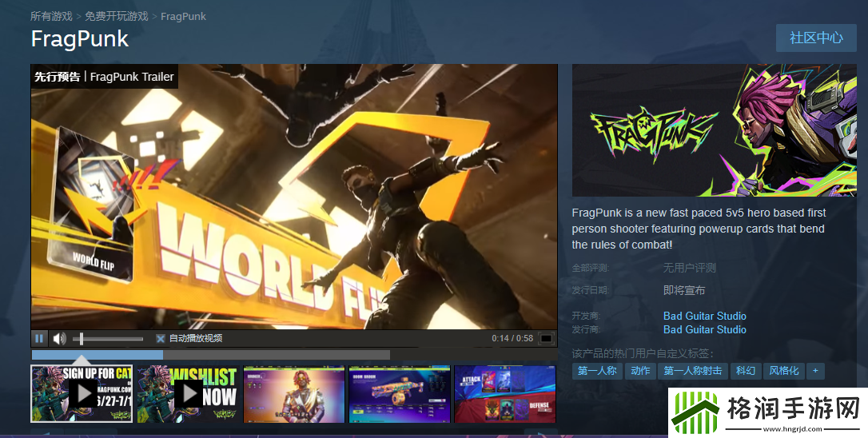The image size is (868, 438).
Task: Mute the trailer with the speaker icon
Action: (x=59, y=338)
